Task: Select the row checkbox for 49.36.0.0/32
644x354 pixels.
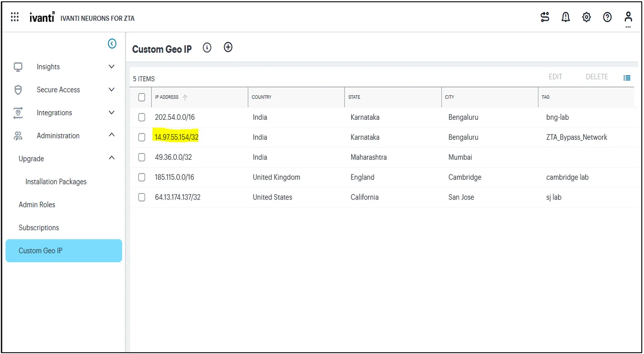Action: point(142,157)
